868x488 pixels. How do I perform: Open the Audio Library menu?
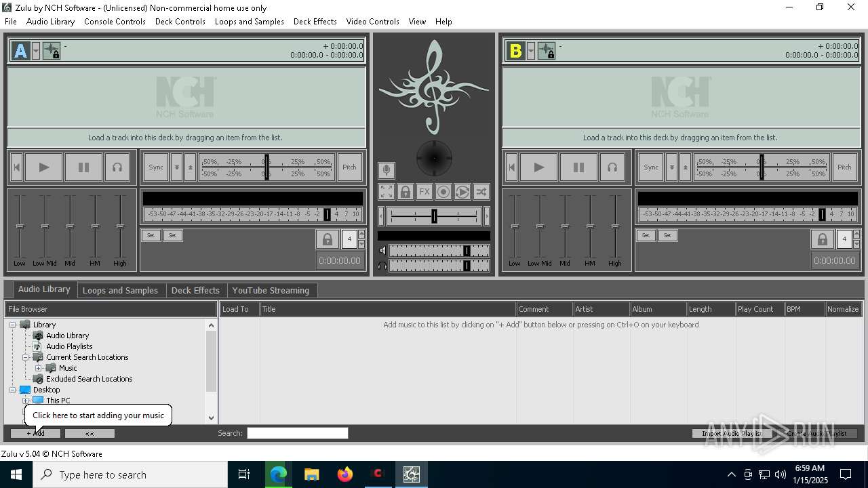pos(50,22)
